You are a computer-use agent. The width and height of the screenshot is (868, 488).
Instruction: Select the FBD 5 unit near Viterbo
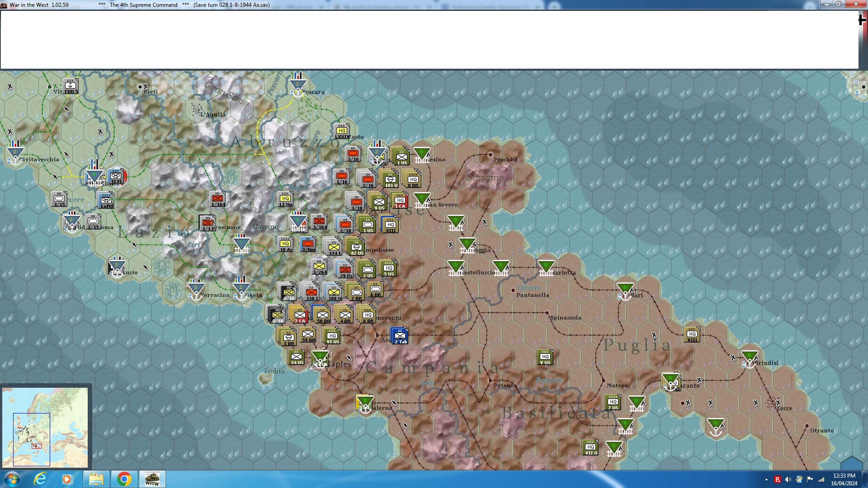tap(71, 86)
